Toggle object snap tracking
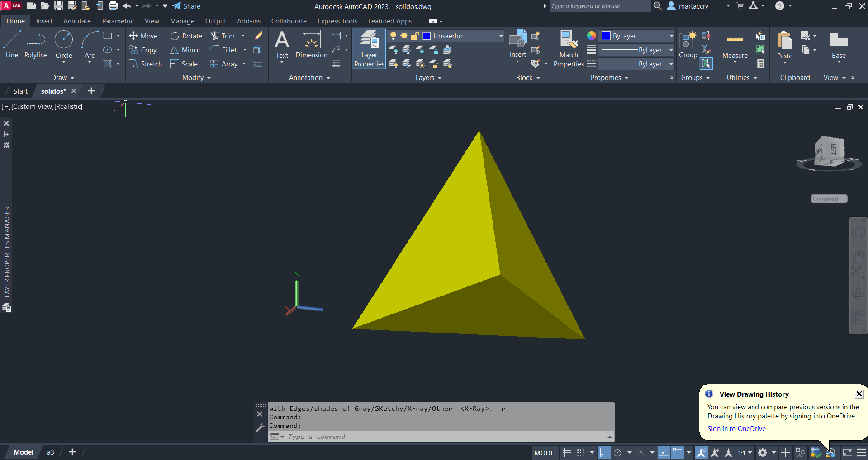Viewport: 868px width, 460px height. click(x=664, y=453)
